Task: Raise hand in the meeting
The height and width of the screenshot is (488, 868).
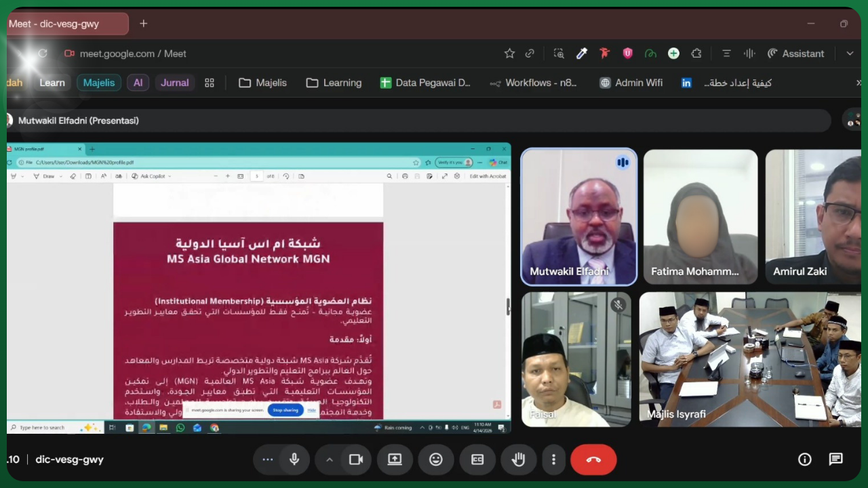Action: tap(519, 460)
